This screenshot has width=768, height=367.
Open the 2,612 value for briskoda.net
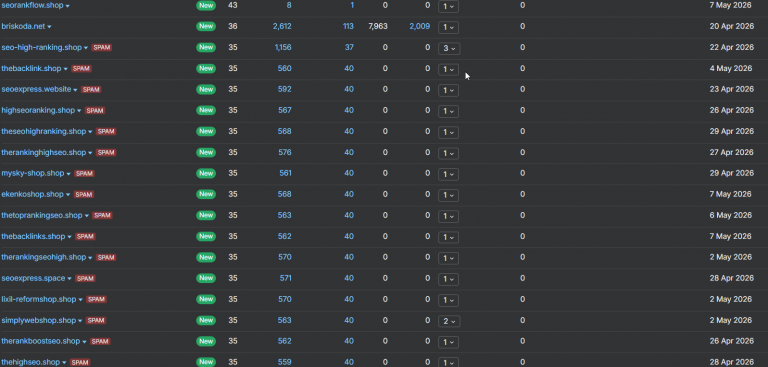[282, 26]
